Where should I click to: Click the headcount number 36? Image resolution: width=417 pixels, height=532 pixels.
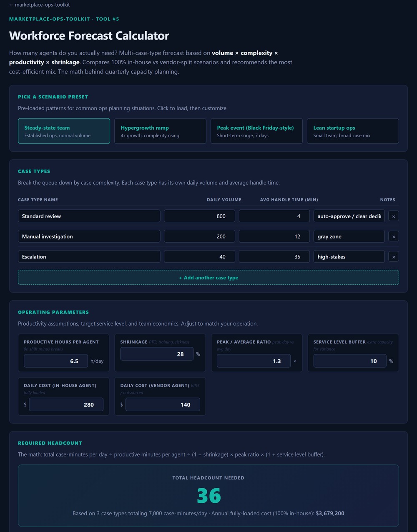pyautogui.click(x=208, y=495)
